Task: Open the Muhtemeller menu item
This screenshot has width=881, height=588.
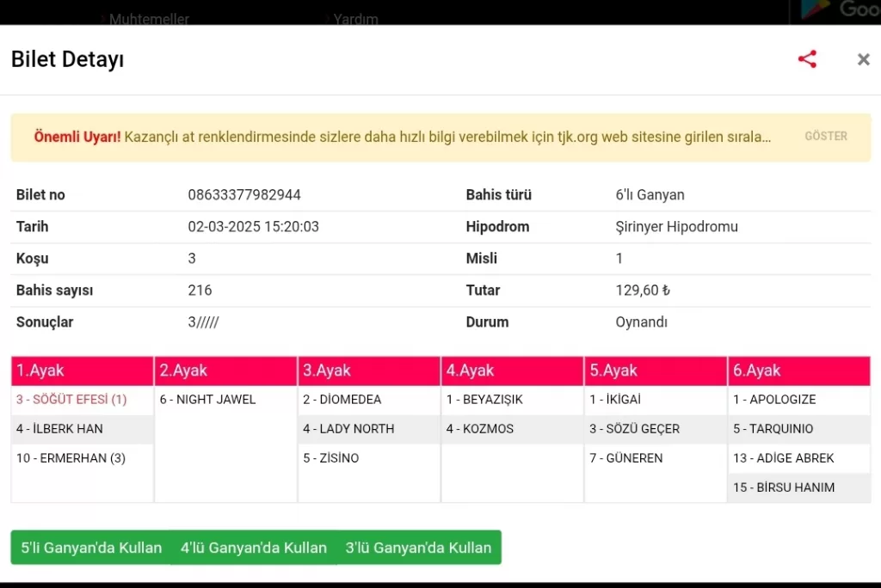Action: 148,18
